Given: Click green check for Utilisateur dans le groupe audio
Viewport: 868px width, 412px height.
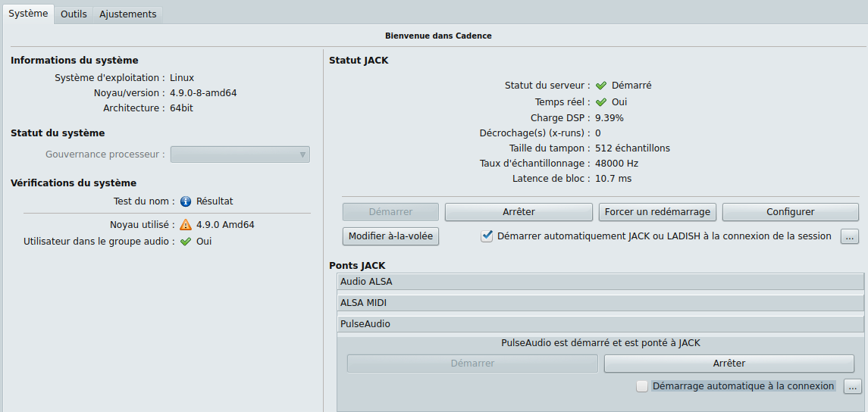Looking at the screenshot, I should [186, 242].
